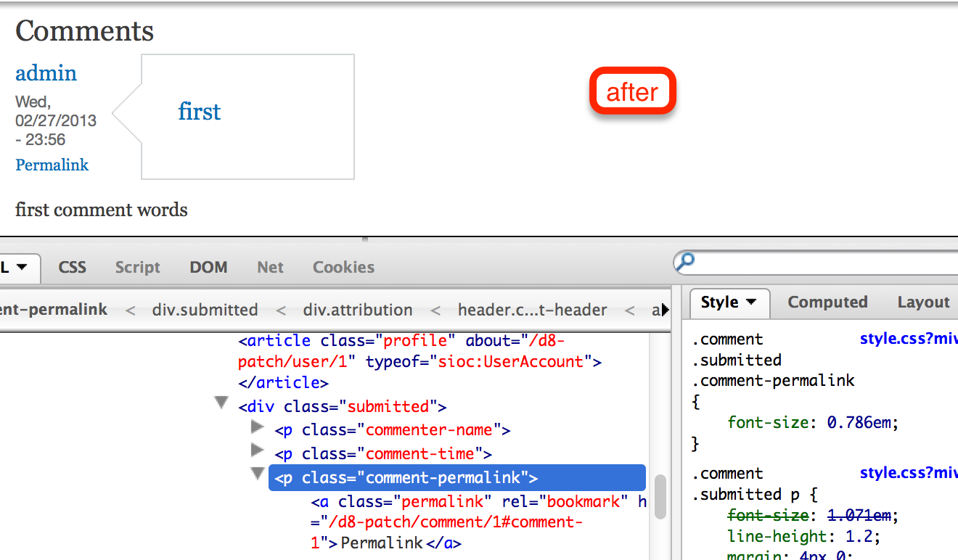Switch to the Computed styles tab
Image resolution: width=958 pixels, height=560 pixels.
tap(827, 302)
